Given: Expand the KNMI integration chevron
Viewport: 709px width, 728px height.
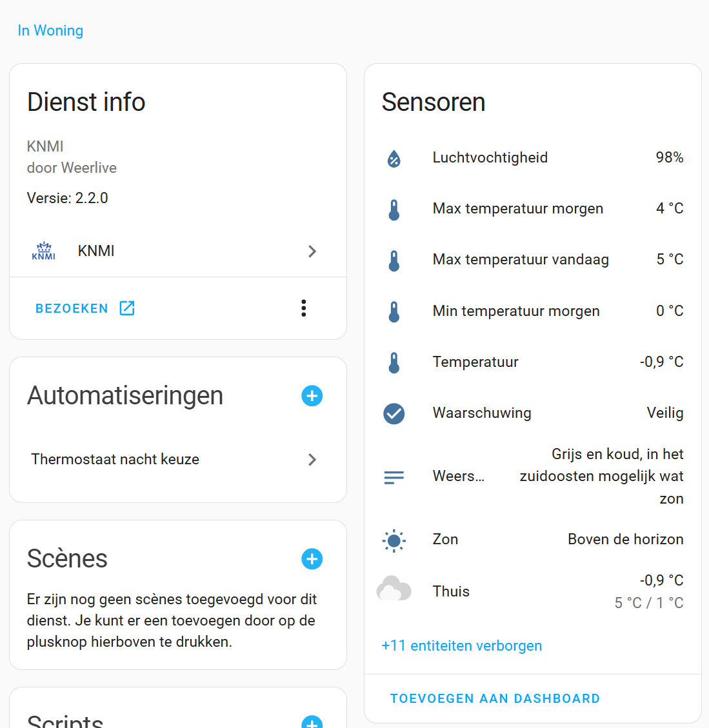Looking at the screenshot, I should click(x=312, y=251).
